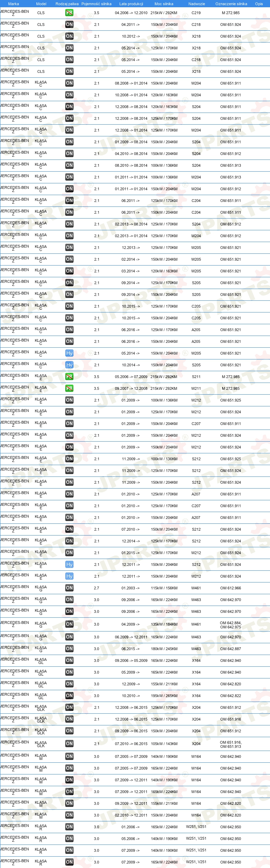
Task: Select ON icon in row 10.2008 -> 01.2014
Action: tap(69, 95)
